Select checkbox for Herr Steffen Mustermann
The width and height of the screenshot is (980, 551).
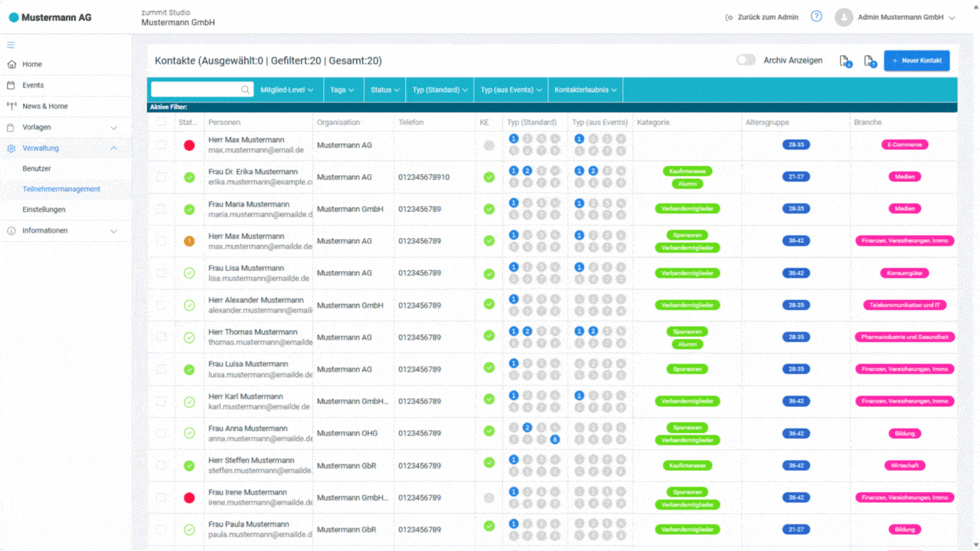click(161, 465)
